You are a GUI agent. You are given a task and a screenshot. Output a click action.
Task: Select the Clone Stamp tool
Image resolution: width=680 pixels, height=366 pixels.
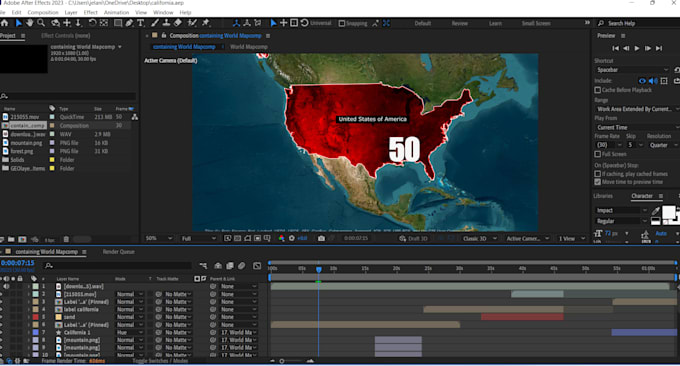click(x=166, y=23)
